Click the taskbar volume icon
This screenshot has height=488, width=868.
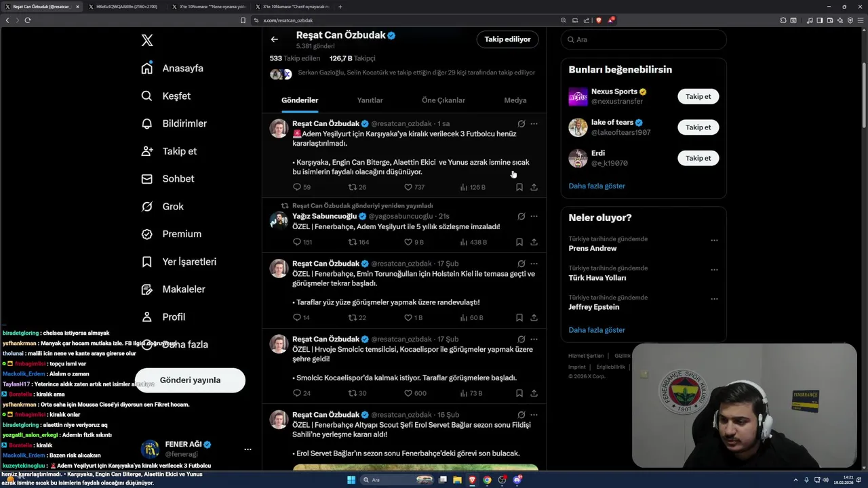click(x=825, y=480)
